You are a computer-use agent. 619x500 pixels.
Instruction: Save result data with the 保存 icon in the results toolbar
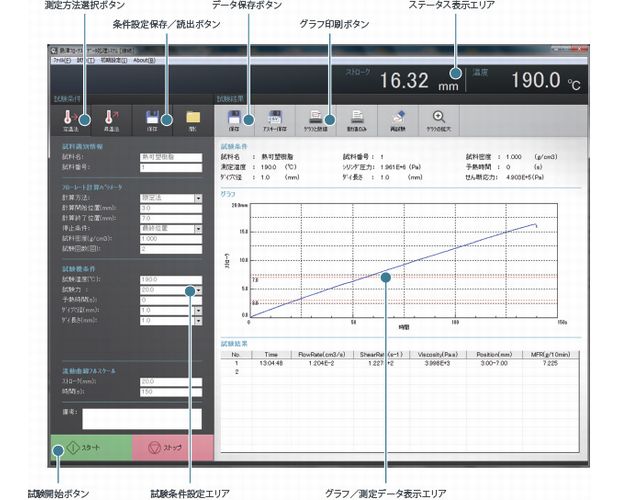point(234,120)
